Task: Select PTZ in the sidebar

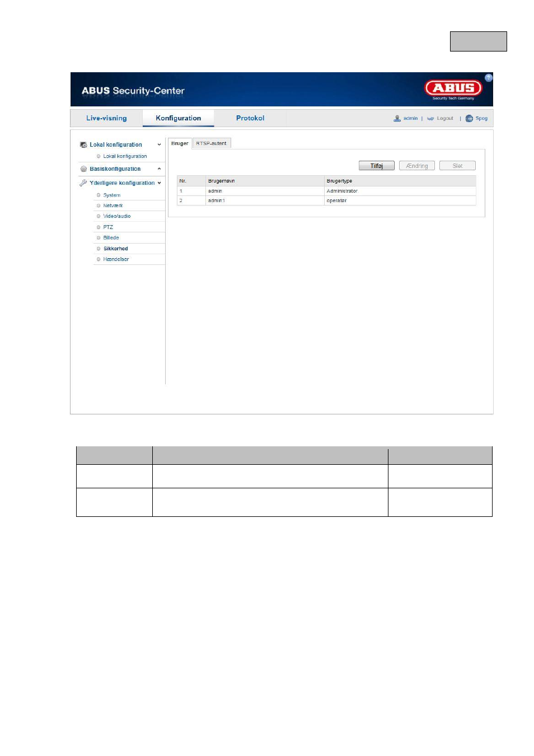Action: 108,227
